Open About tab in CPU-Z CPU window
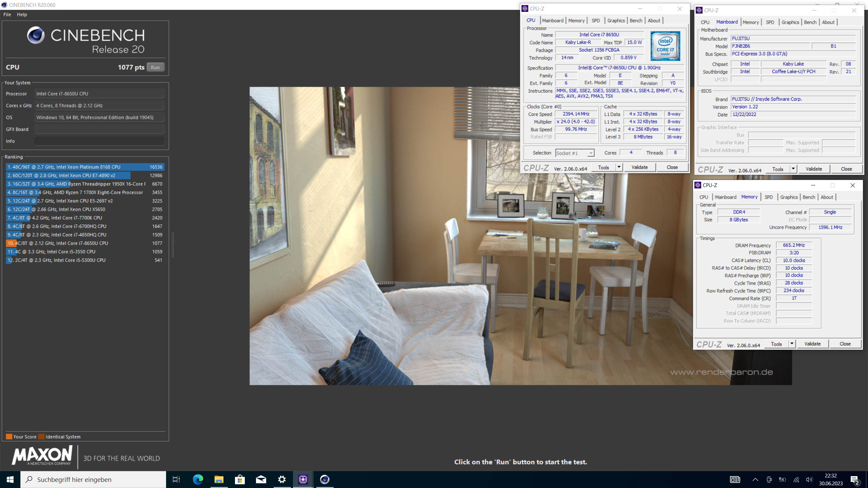 coord(654,20)
